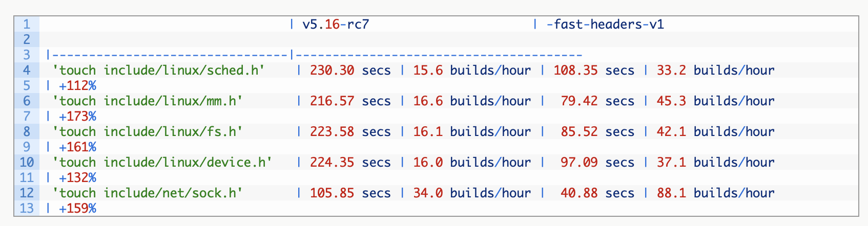Image resolution: width=868 pixels, height=226 pixels.
Task: Click the v5.16-rc7 column header text
Action: [336, 24]
